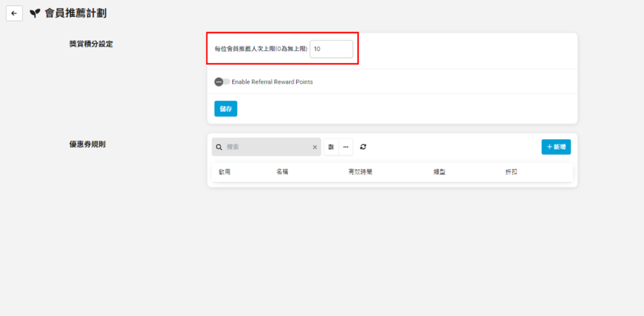Select the 折扣 column header
Image resolution: width=644 pixels, height=316 pixels.
click(x=511, y=172)
